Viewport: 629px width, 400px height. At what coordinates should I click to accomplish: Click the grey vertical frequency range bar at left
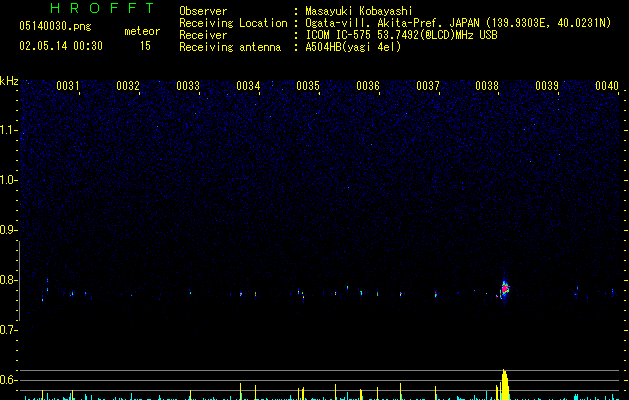[x=20, y=281]
